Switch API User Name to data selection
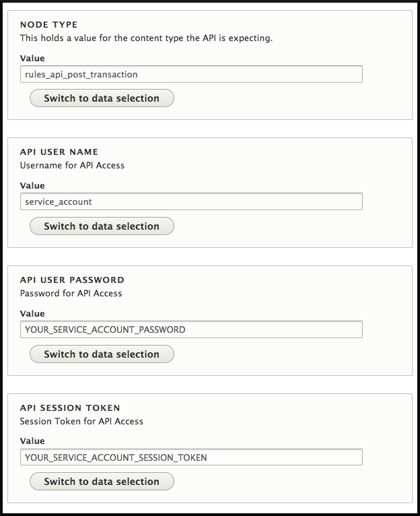420x516 pixels. tap(102, 226)
